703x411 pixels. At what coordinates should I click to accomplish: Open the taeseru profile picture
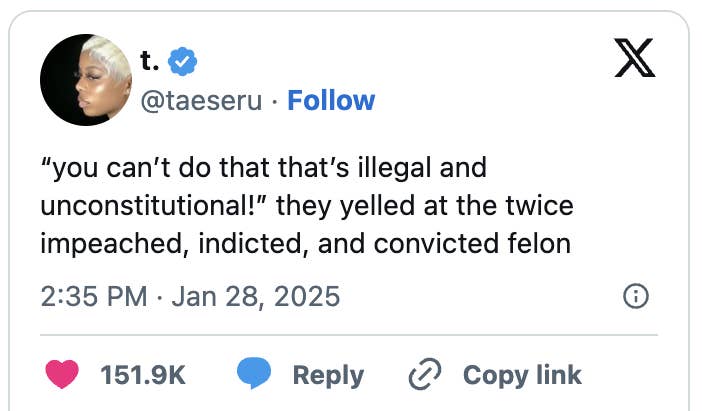[82, 79]
